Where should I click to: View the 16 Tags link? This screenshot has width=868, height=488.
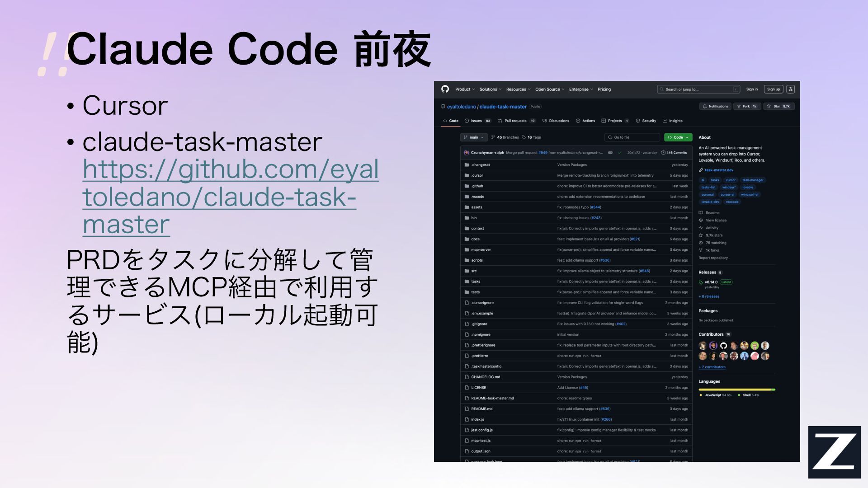531,137
